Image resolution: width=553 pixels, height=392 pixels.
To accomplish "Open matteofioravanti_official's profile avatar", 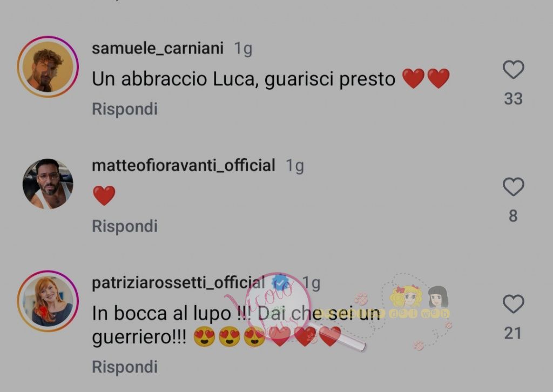I will (x=48, y=184).
